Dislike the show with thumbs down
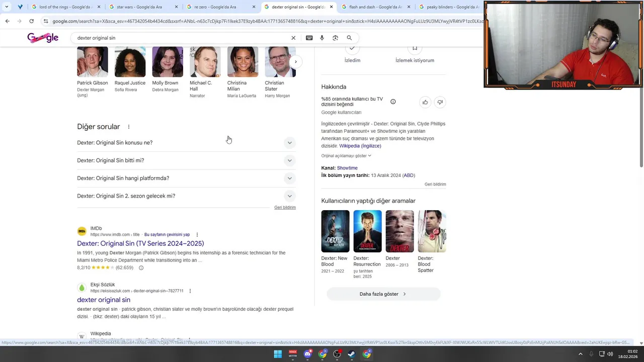This screenshot has width=644, height=362. point(440,102)
